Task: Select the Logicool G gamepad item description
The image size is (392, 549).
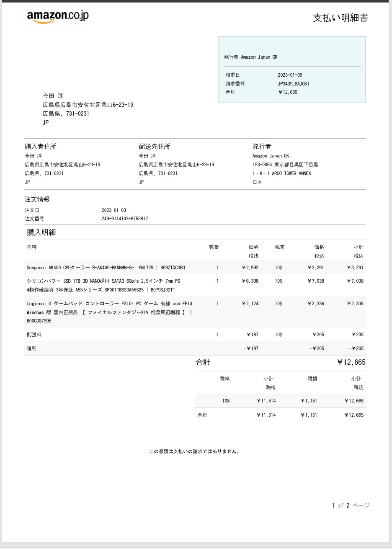Action: [x=109, y=312]
